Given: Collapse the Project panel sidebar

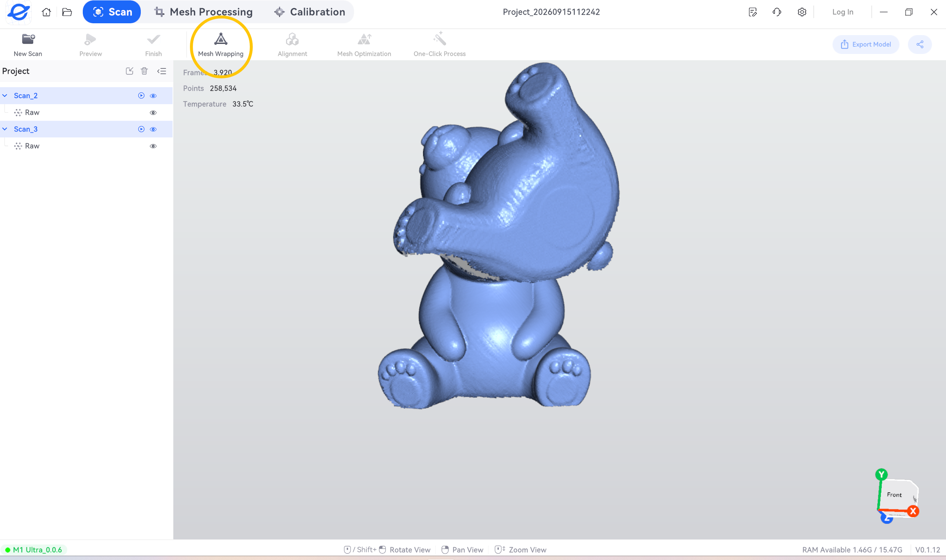Looking at the screenshot, I should (x=161, y=71).
